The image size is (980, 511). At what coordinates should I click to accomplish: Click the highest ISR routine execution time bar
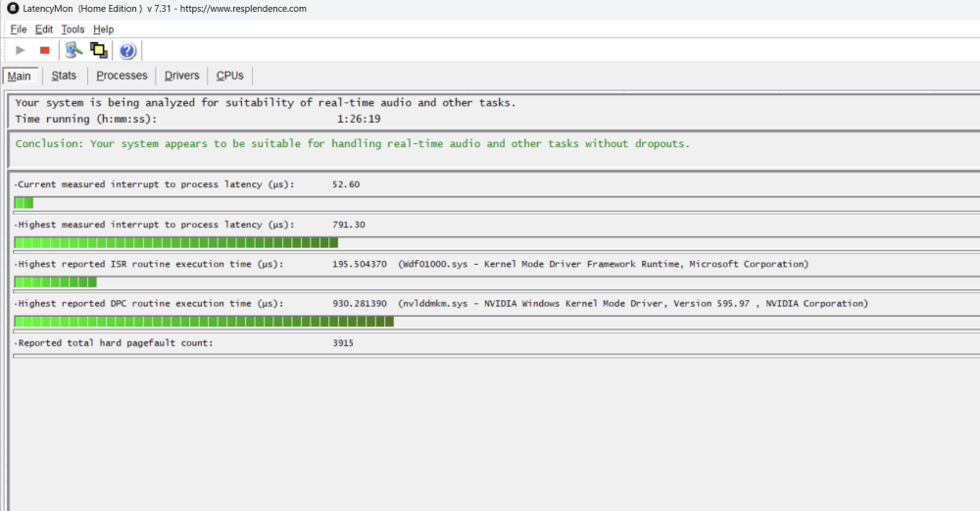(55, 281)
